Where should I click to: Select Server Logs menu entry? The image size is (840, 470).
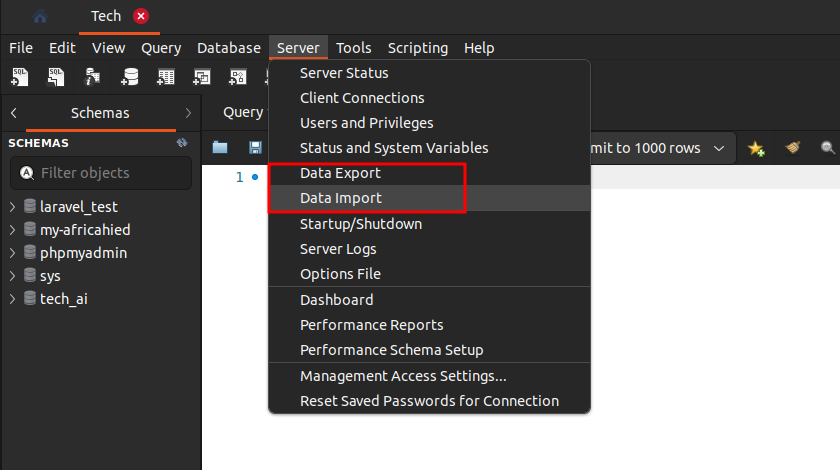[430, 249]
